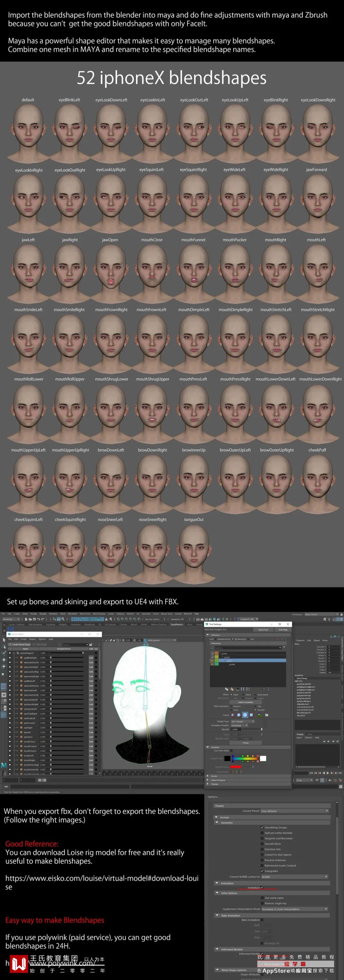Collapse the Extra Options section in FBX options
Image resolution: width=344 pixels, height=980 pixels.
coord(217,893)
